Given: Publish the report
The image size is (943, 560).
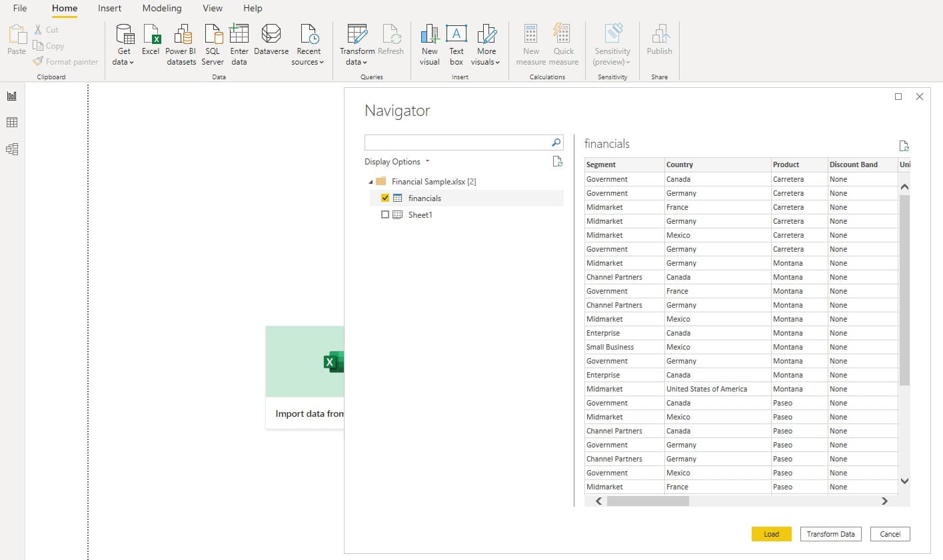Looking at the screenshot, I should [659, 40].
